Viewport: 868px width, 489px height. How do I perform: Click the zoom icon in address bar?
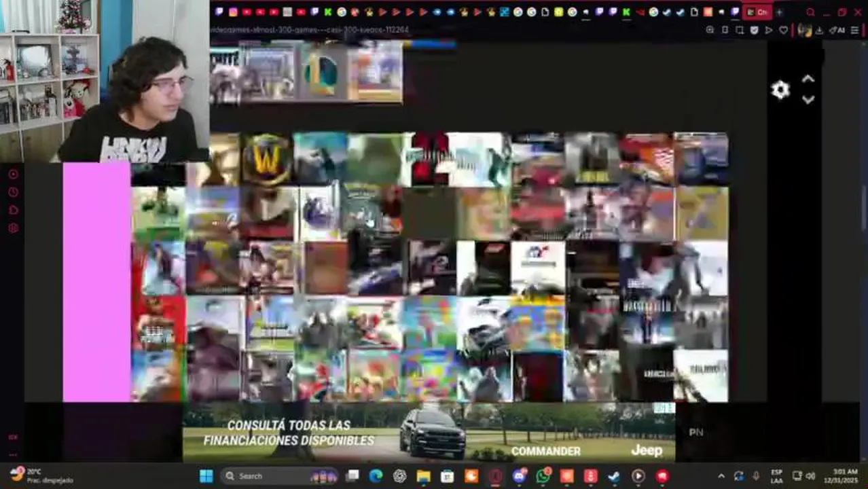coord(710,30)
